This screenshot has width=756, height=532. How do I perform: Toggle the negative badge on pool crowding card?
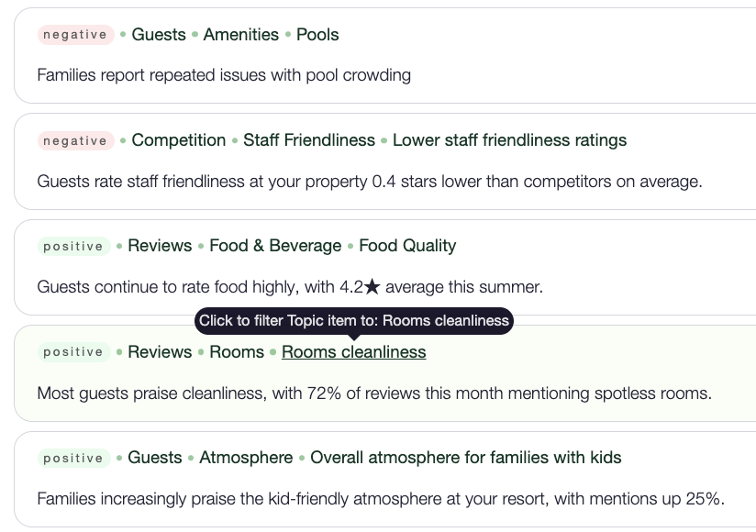[75, 34]
